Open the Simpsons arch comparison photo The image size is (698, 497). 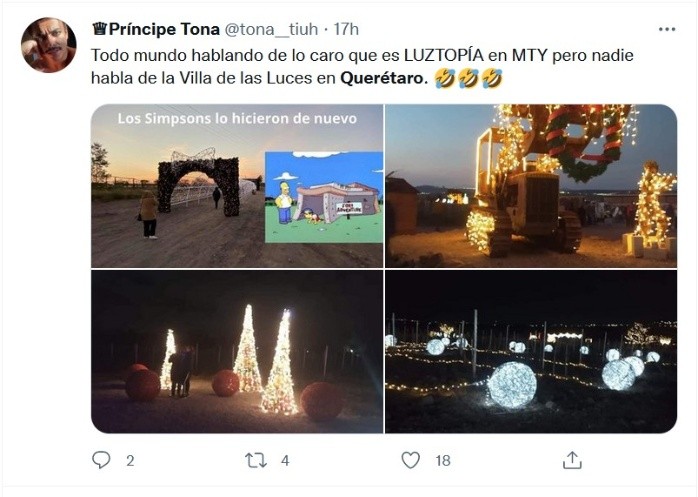[x=237, y=186]
